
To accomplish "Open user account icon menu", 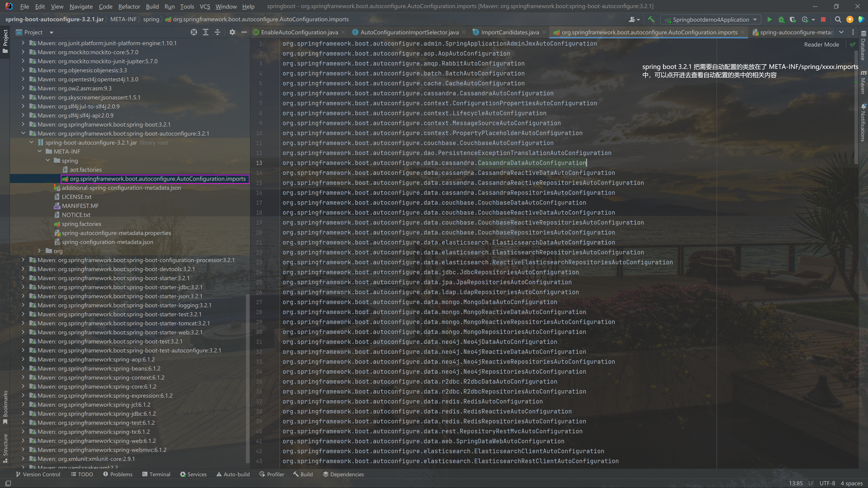I will click(634, 19).
